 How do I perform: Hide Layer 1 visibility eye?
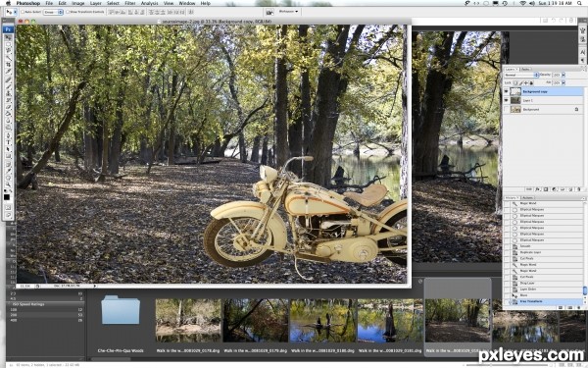(506, 100)
